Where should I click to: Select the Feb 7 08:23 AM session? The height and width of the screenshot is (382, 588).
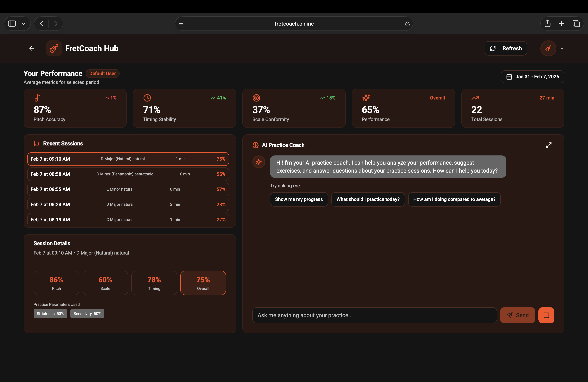click(x=128, y=204)
